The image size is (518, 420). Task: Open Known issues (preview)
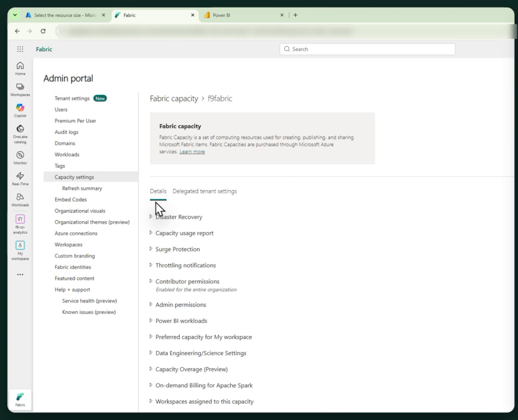[89, 312]
